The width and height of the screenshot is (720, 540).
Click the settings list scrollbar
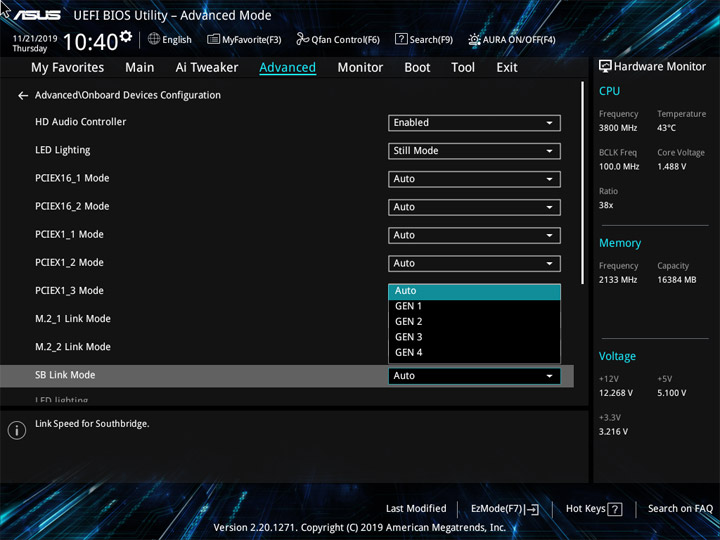(583, 183)
